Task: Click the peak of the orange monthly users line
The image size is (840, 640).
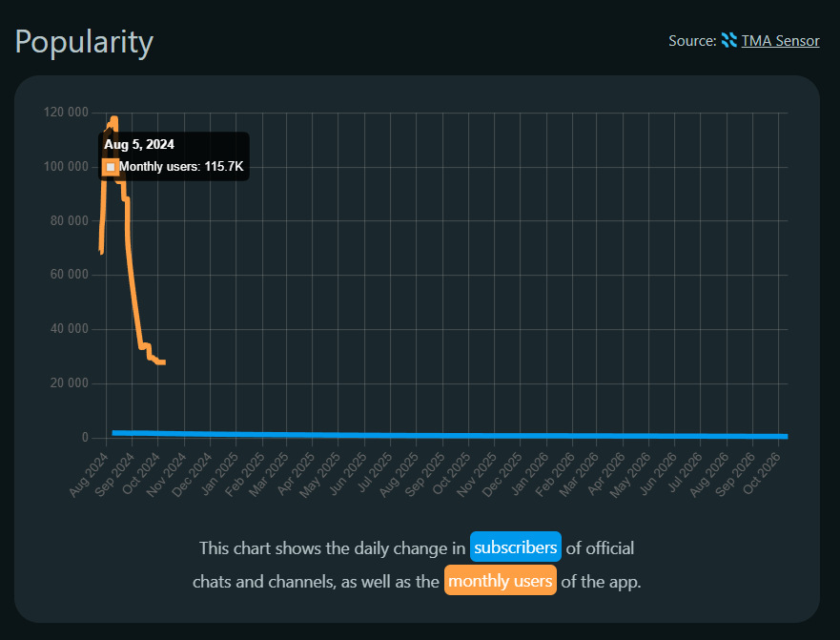Action: point(114,118)
